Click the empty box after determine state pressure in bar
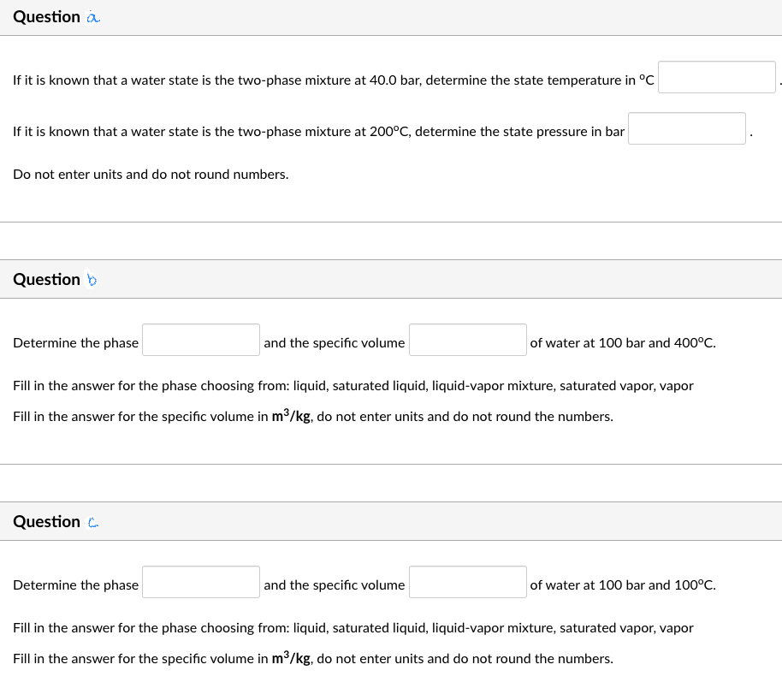 [687, 128]
